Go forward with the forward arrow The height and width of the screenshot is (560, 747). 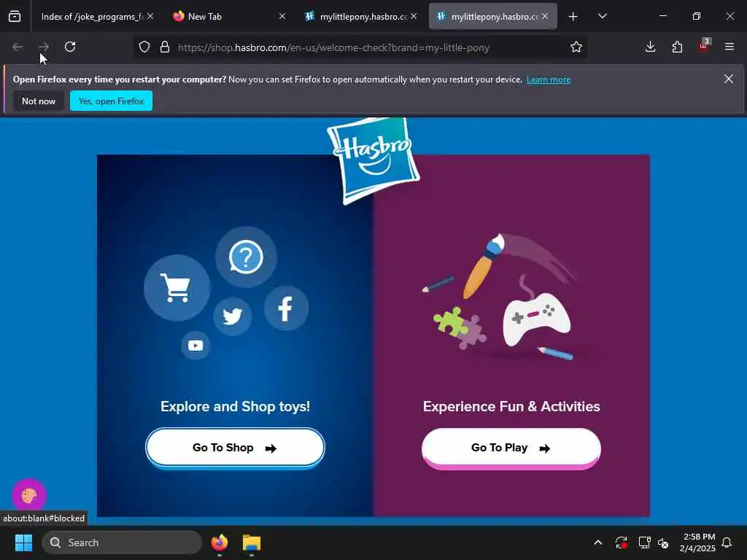pos(44,47)
